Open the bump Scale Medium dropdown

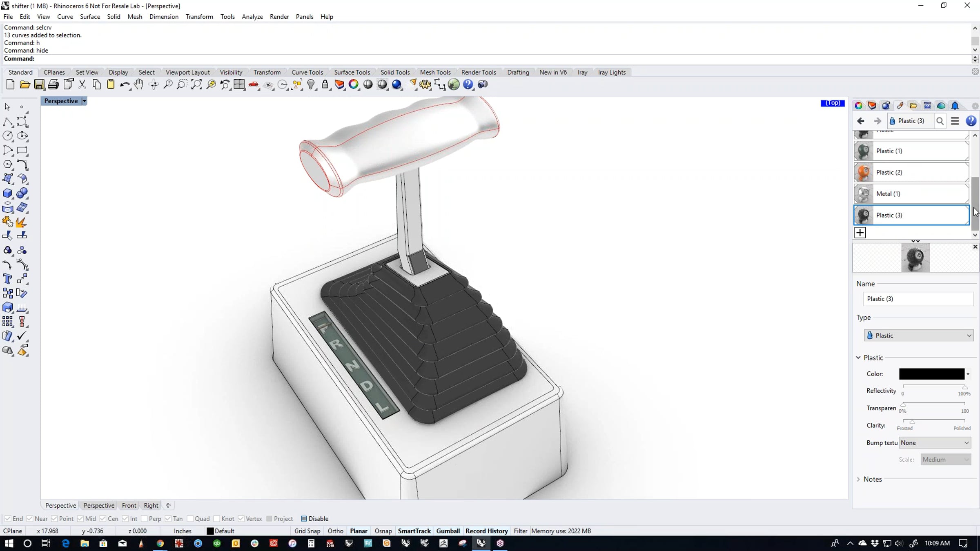pos(946,460)
